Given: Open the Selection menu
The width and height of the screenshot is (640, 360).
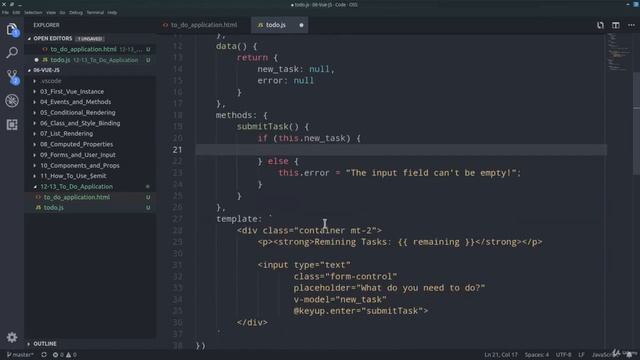Looking at the screenshot, I should click(33, 13).
